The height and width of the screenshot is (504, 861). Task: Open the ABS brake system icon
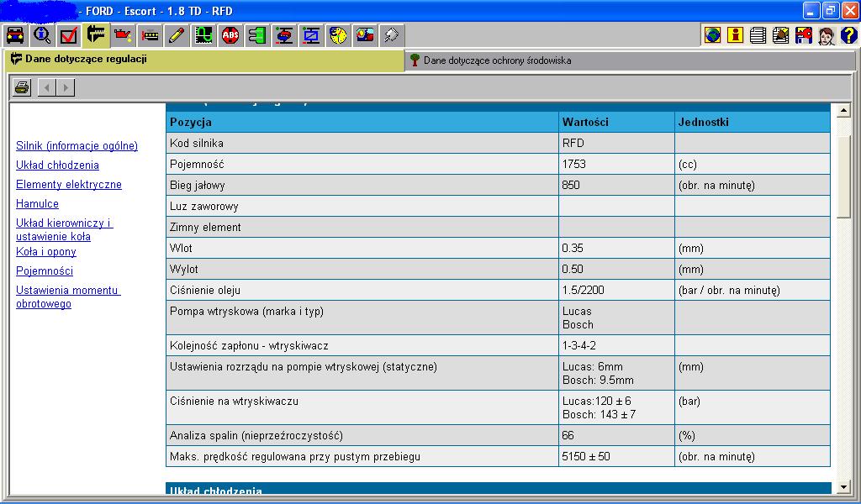tap(230, 35)
